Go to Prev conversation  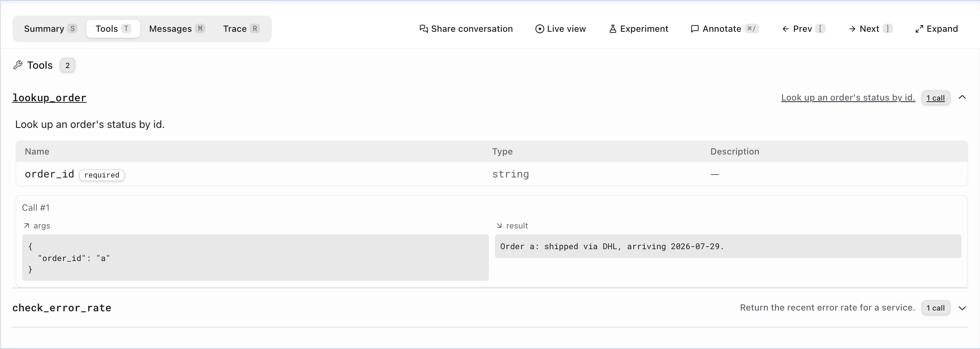(803, 29)
